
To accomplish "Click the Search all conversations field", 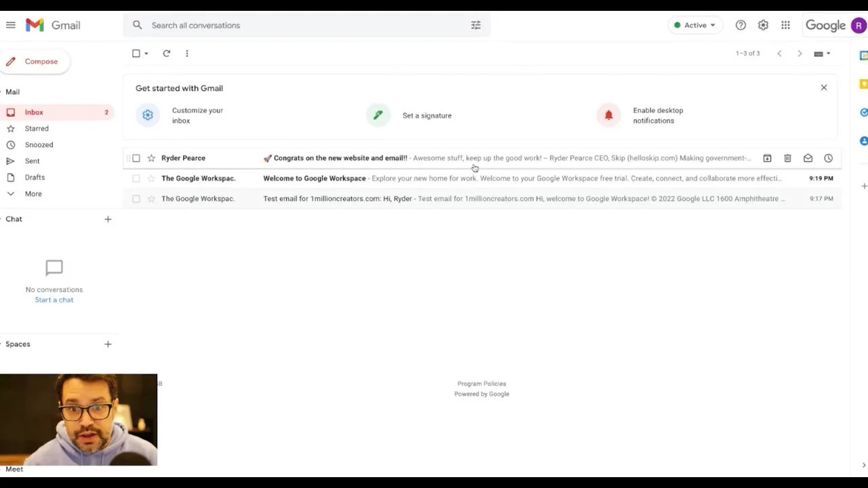I will click(x=307, y=25).
